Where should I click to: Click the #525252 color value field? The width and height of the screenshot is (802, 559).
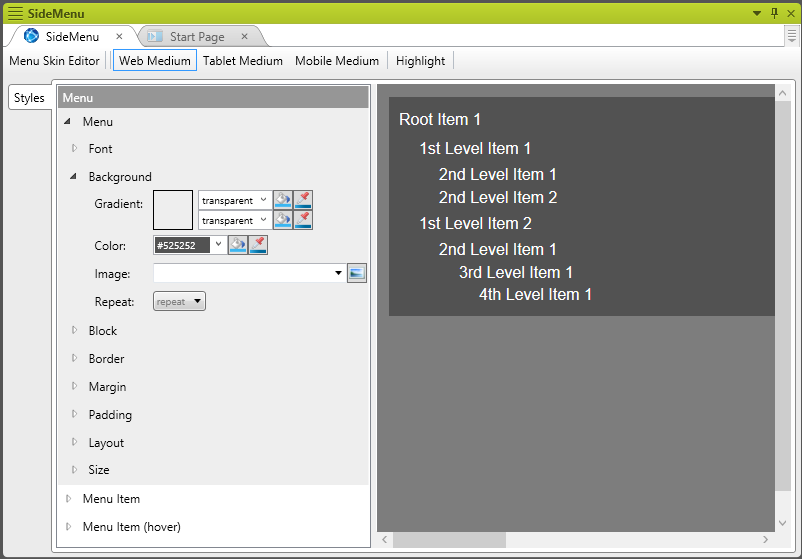(x=182, y=245)
